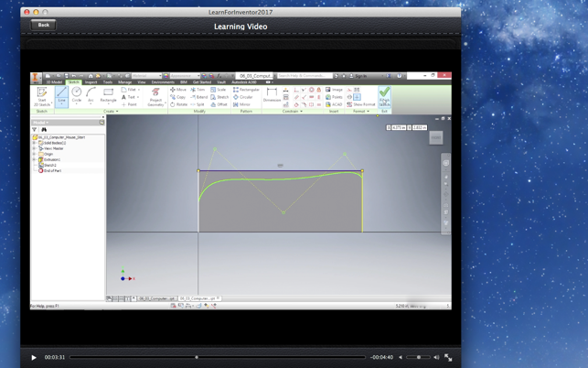588x368 pixels.
Task: Click the Circular pattern tool
Action: point(241,97)
